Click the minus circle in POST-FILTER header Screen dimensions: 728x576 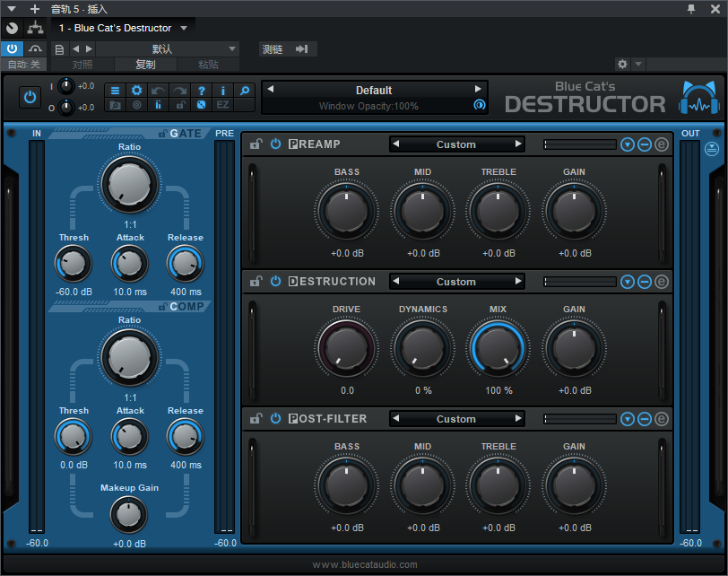point(645,419)
